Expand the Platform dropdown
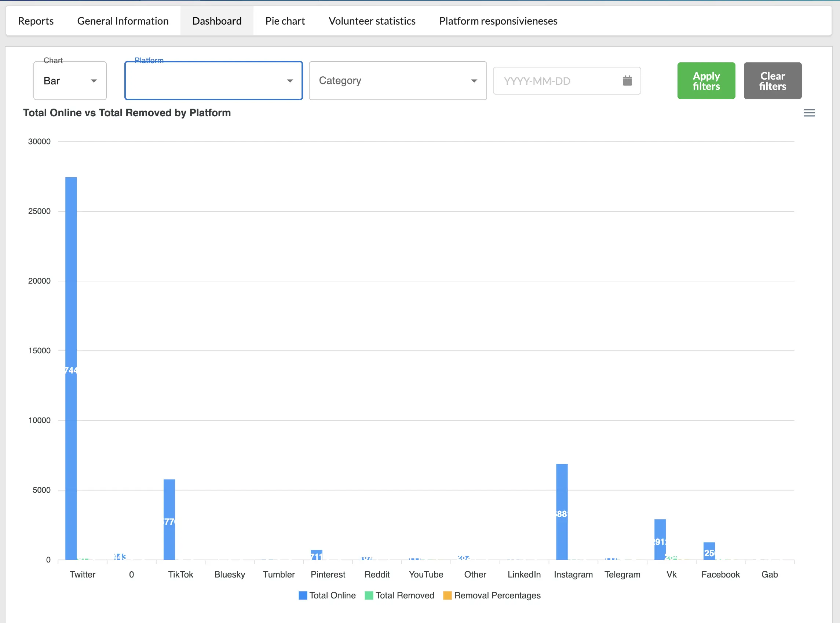 213,81
